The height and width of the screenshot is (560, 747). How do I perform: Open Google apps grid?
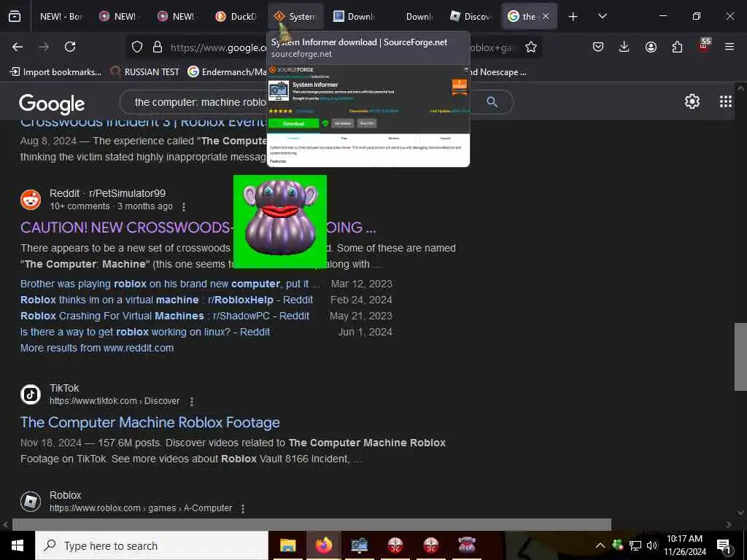(726, 101)
